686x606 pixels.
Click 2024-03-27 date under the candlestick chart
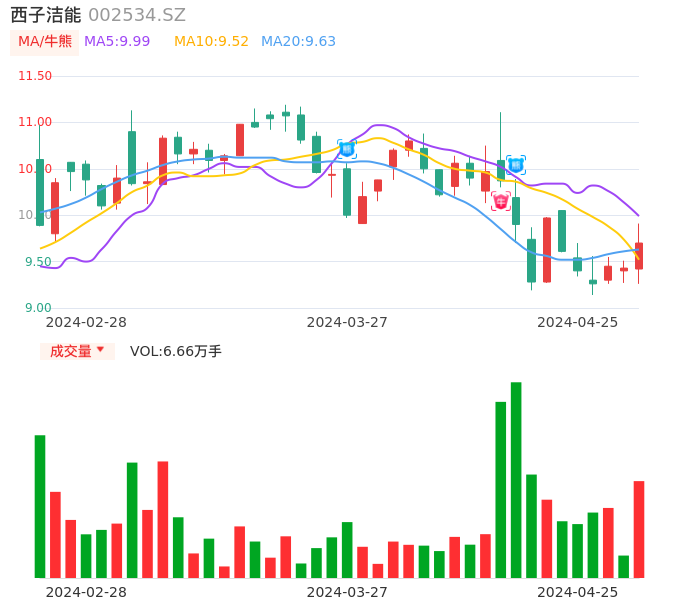(347, 322)
